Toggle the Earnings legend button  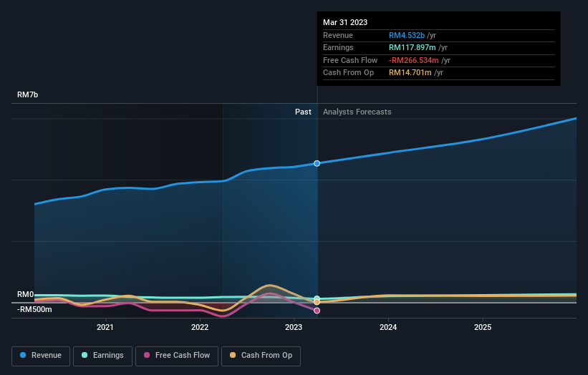point(102,356)
